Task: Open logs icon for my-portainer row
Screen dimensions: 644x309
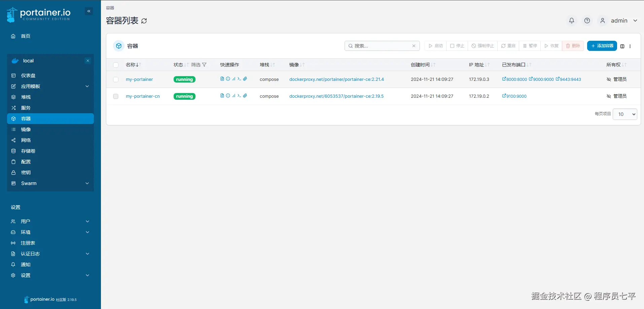Action: pyautogui.click(x=222, y=79)
